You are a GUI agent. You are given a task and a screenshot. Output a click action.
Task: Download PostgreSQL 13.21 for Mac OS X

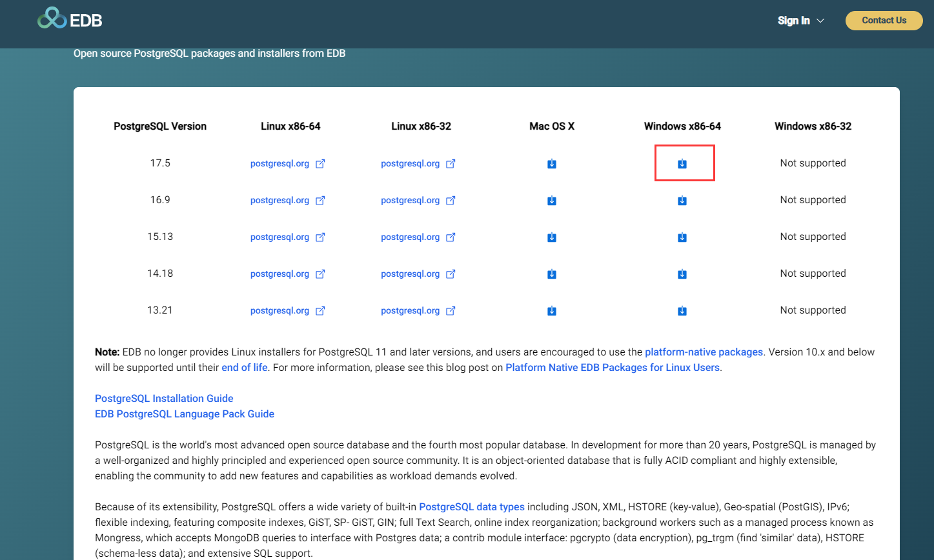tap(552, 311)
